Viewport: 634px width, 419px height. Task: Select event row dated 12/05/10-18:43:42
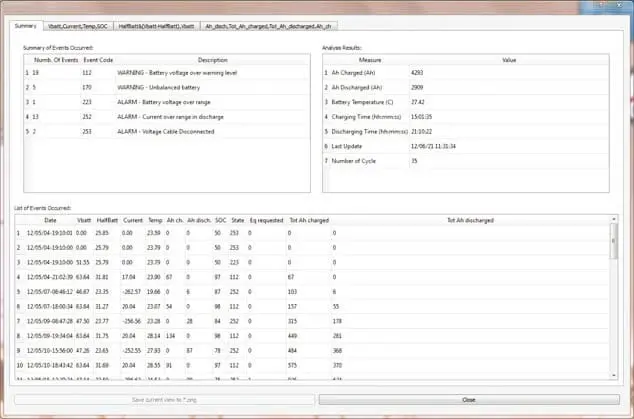(x=312, y=365)
